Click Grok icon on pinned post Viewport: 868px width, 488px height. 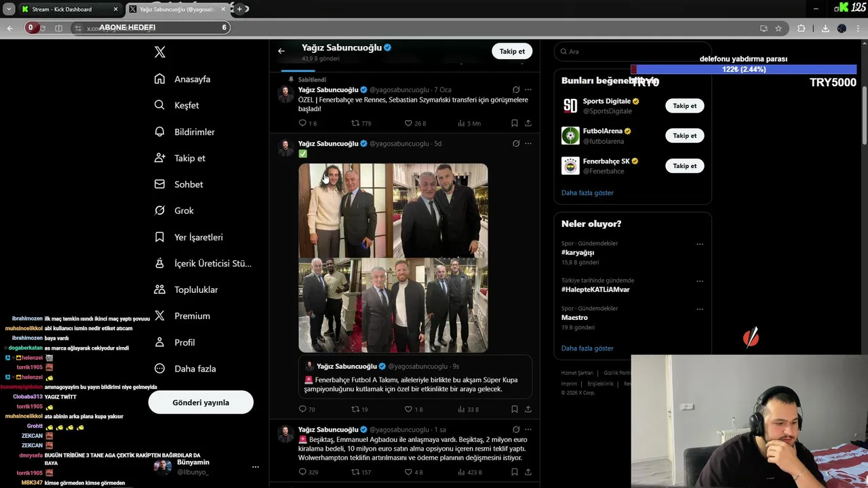click(516, 89)
